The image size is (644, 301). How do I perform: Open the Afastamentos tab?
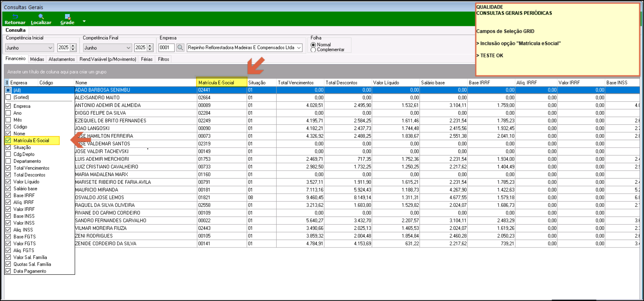click(x=62, y=59)
